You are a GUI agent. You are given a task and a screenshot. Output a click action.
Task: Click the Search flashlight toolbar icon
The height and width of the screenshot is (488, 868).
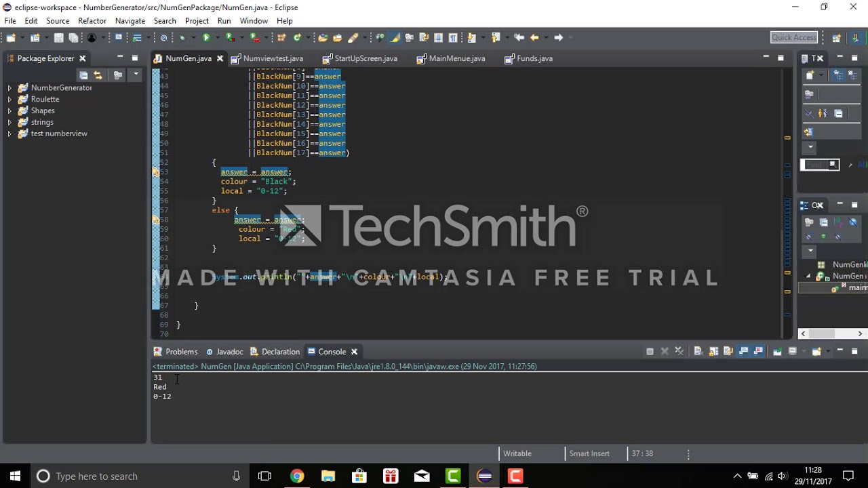(x=353, y=37)
